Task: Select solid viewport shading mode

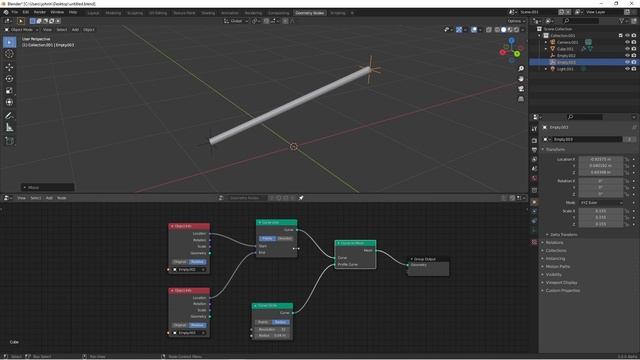Action: point(503,30)
